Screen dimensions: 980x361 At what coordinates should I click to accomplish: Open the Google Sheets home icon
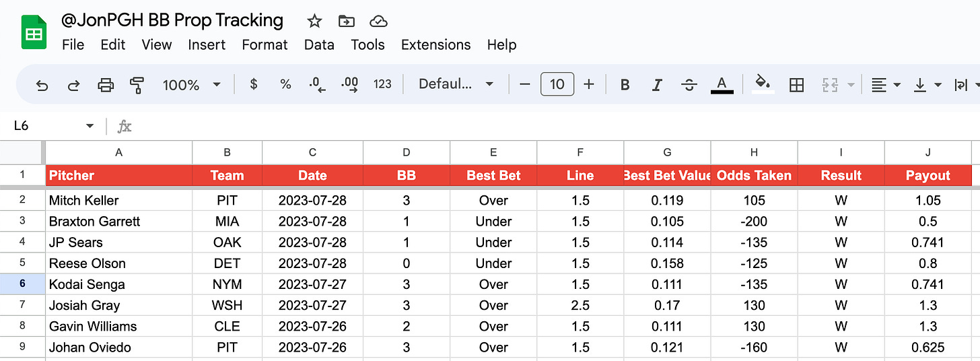click(x=34, y=32)
